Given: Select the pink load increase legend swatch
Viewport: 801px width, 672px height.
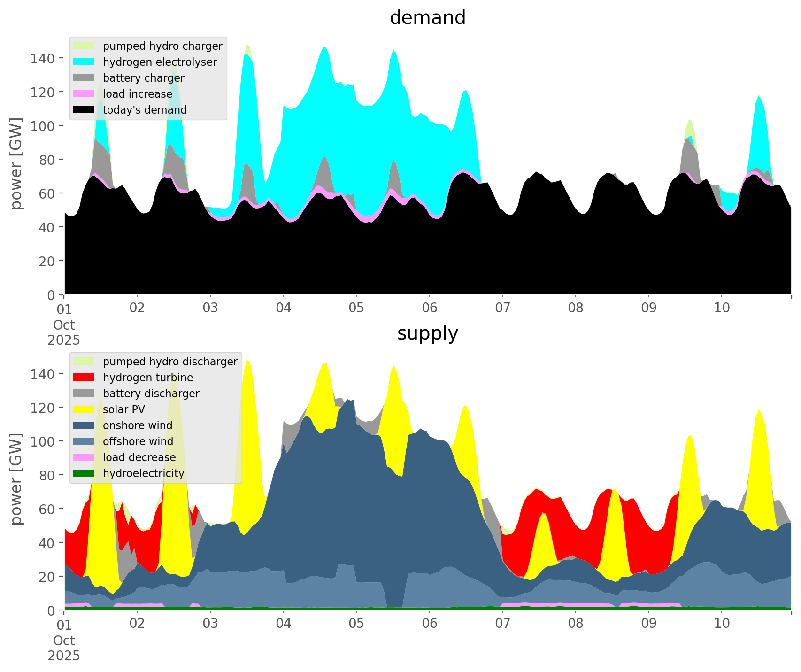Looking at the screenshot, I should [x=84, y=94].
